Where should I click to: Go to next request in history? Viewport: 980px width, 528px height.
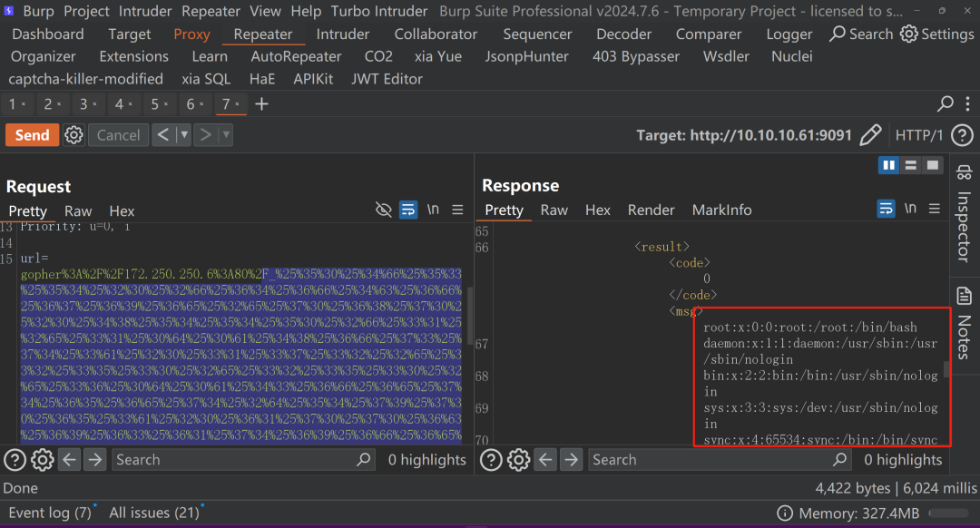point(205,135)
